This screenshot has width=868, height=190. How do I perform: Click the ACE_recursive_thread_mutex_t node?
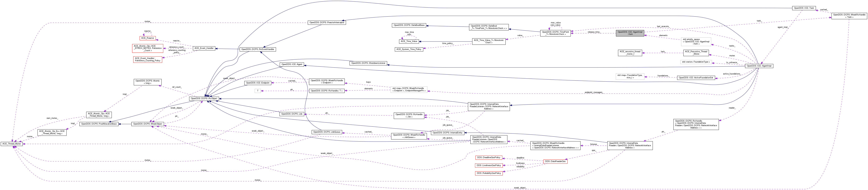point(630,53)
